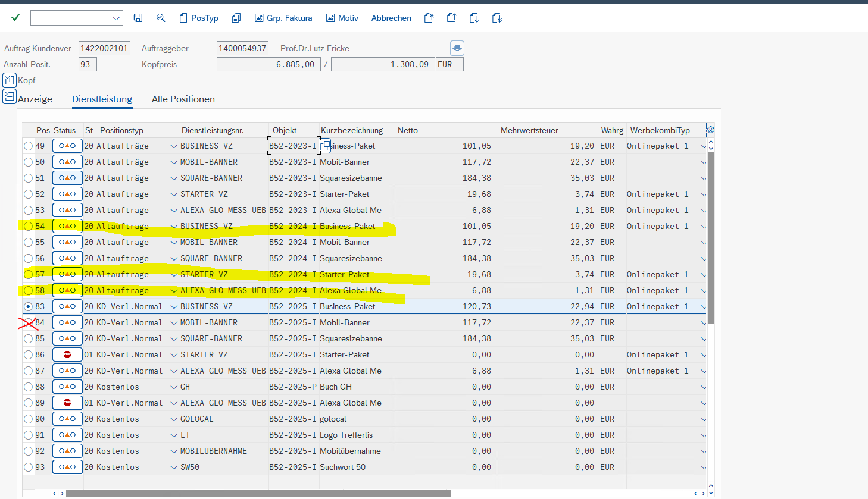This screenshot has height=499, width=868.
Task: Select radio button for row 50
Action: [x=28, y=162]
